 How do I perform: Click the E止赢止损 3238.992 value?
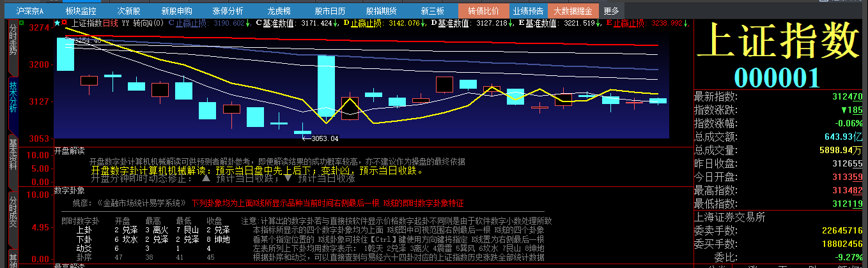[x=647, y=23]
